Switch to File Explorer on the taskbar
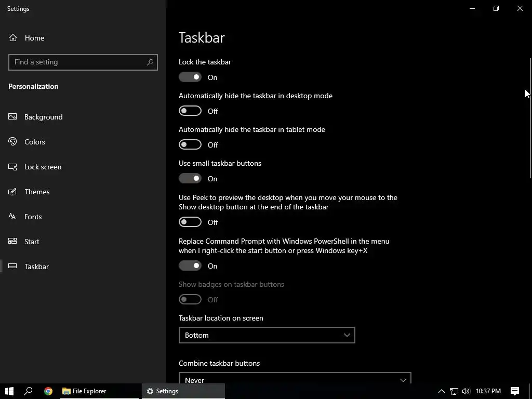532x399 pixels. tap(100, 391)
